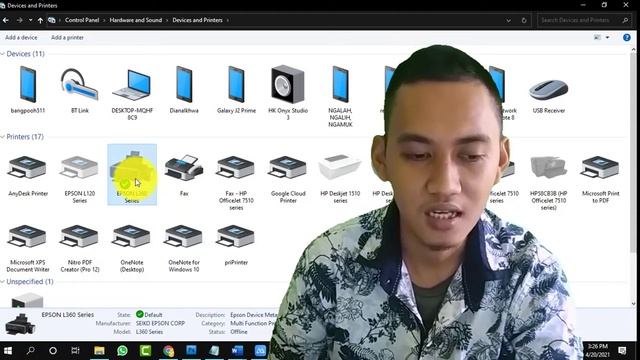
Task: Select Fax - HP OfficeJet 7510 series
Action: coord(236,182)
